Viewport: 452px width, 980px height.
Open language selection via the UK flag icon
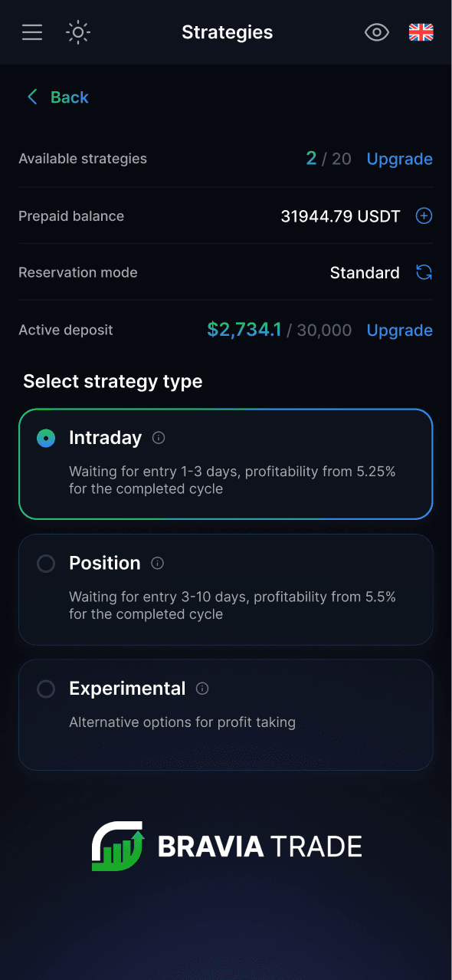(x=421, y=32)
